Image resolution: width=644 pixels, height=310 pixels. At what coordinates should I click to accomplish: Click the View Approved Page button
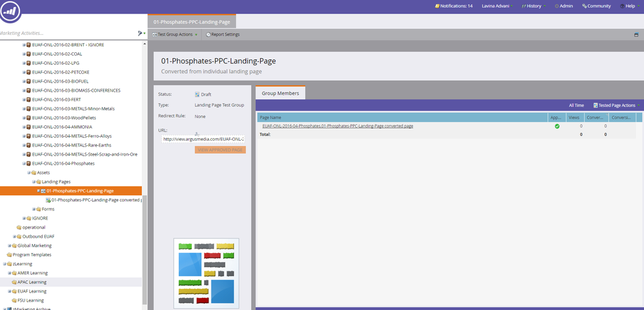220,150
